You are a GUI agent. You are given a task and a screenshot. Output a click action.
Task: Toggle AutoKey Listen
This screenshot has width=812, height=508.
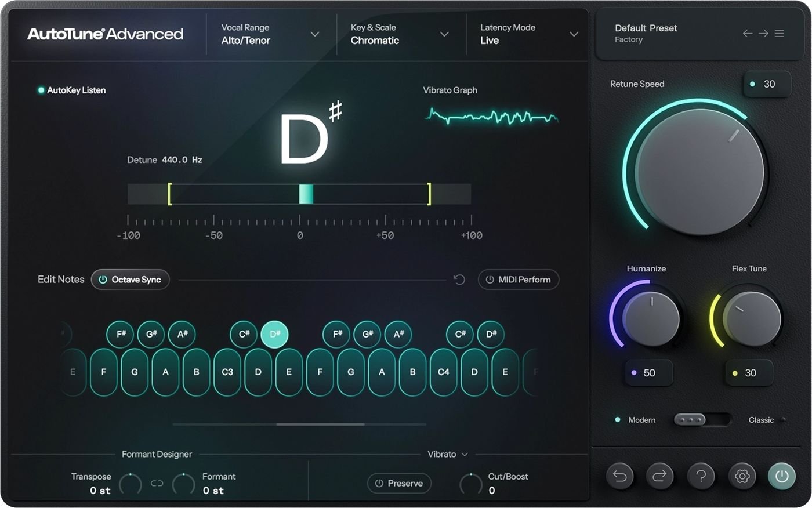point(72,90)
